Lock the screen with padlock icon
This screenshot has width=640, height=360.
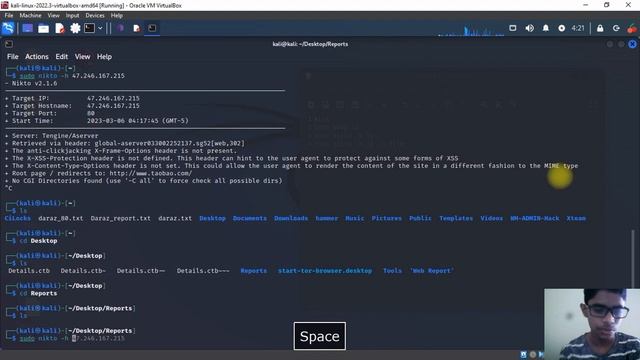click(x=600, y=28)
